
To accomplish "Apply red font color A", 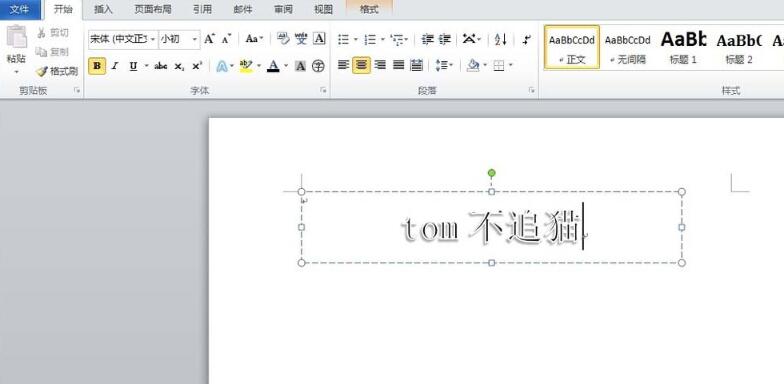I will tap(273, 66).
